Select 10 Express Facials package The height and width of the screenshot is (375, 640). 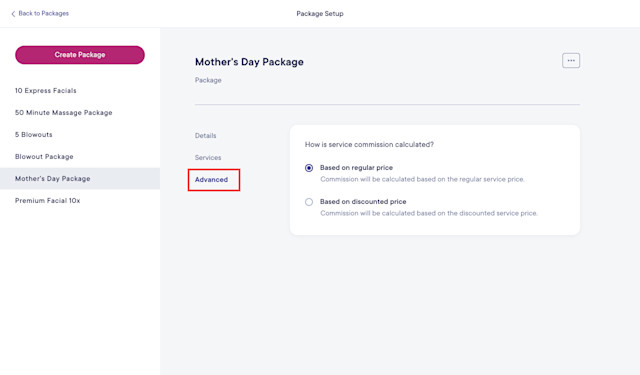pyautogui.click(x=46, y=91)
